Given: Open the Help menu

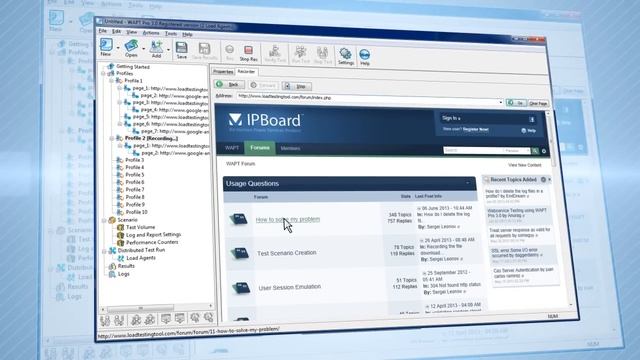Looking at the screenshot, I should [187, 34].
